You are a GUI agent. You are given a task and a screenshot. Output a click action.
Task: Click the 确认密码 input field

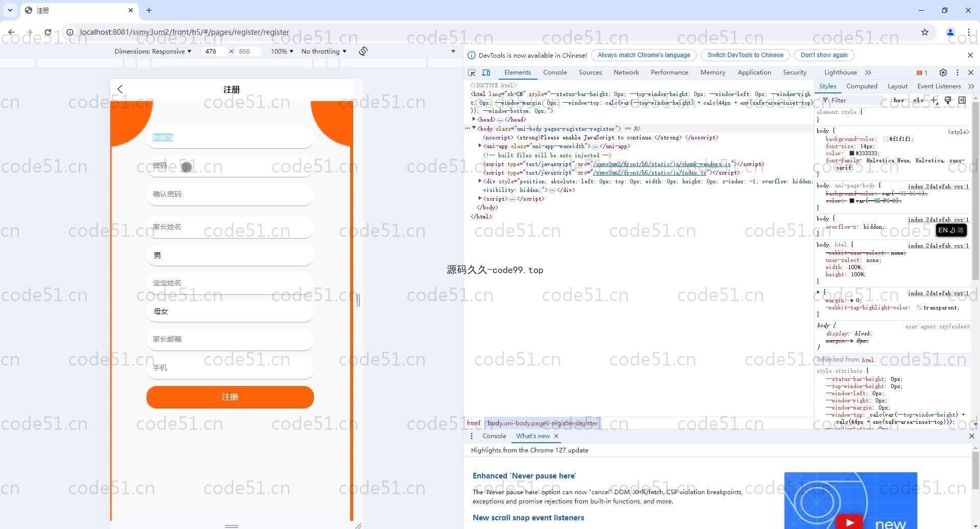click(230, 194)
